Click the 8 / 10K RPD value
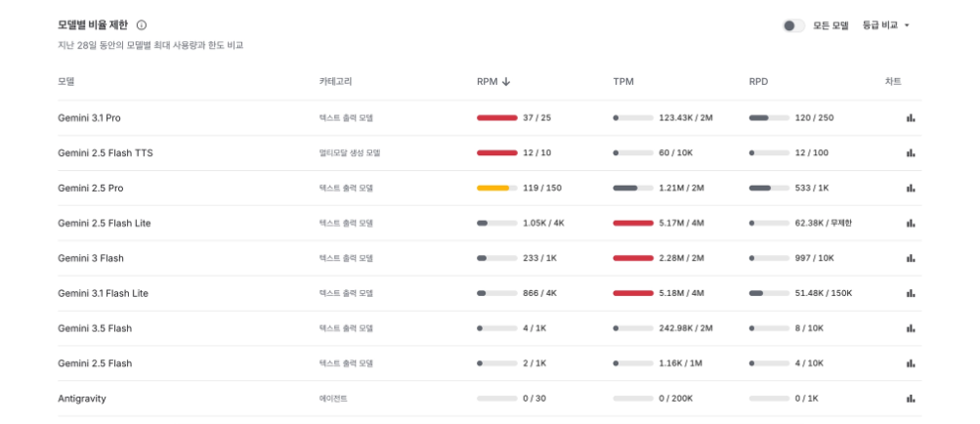980x424 pixels. pyautogui.click(x=809, y=327)
